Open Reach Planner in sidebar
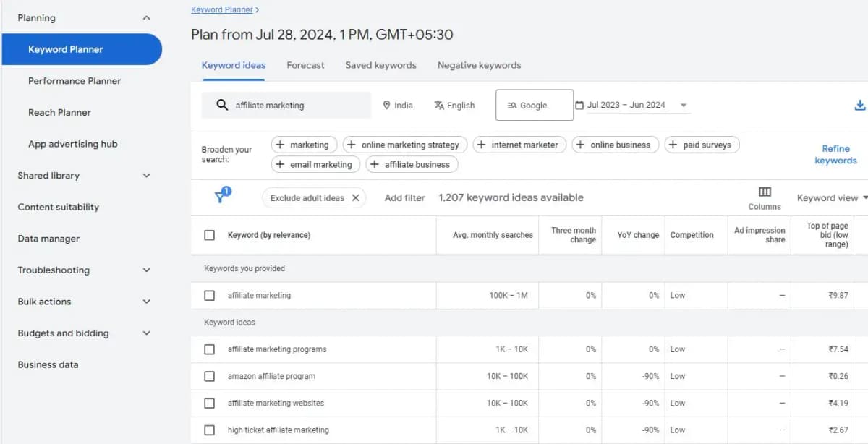Image resolution: width=868 pixels, height=444 pixels. point(59,112)
